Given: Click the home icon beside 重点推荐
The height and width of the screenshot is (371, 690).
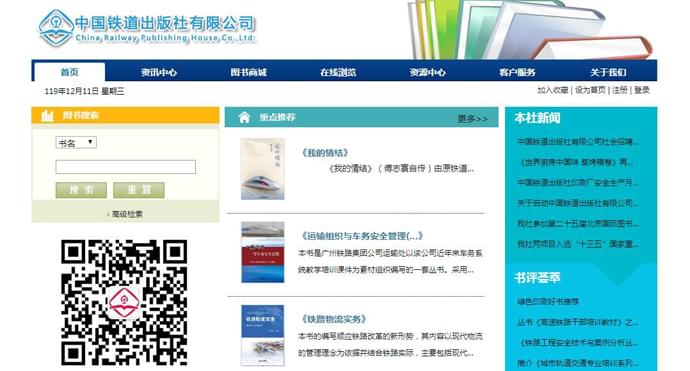Looking at the screenshot, I should (x=244, y=117).
